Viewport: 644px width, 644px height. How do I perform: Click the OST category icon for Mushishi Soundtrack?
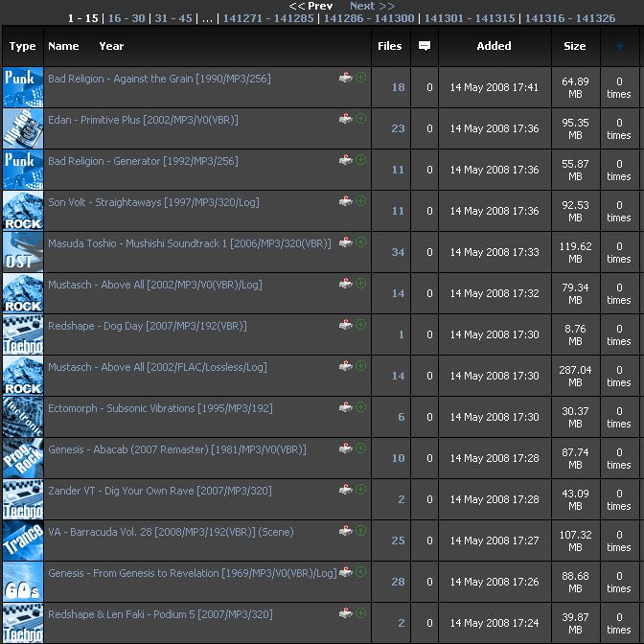[23, 252]
